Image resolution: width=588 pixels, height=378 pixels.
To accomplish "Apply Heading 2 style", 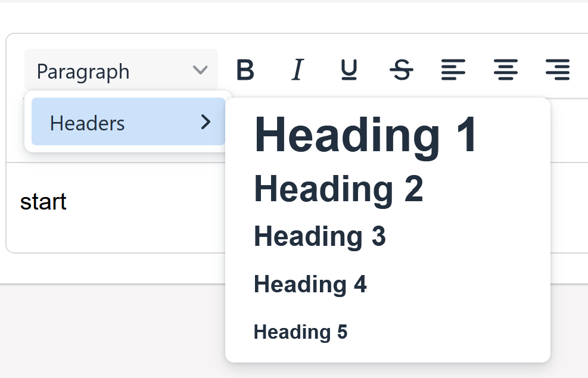I will point(338,189).
